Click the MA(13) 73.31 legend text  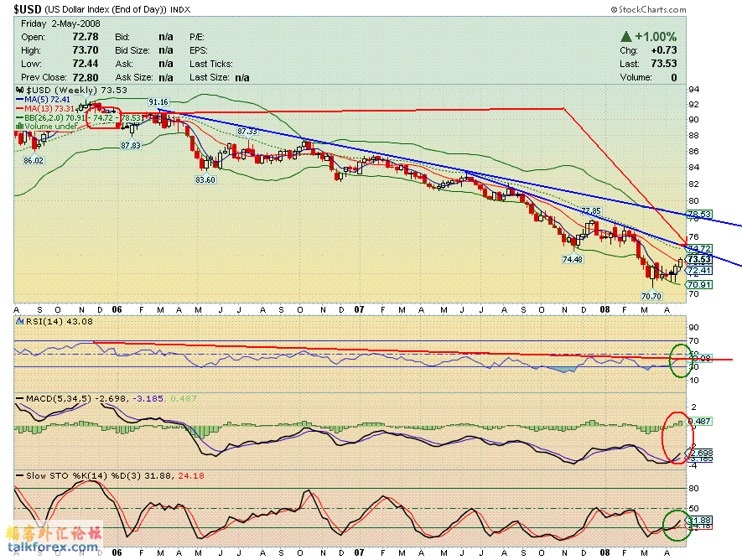coord(49,108)
